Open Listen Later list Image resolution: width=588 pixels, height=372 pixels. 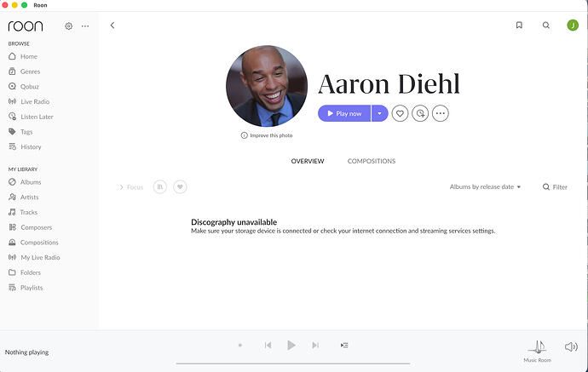click(x=31, y=117)
